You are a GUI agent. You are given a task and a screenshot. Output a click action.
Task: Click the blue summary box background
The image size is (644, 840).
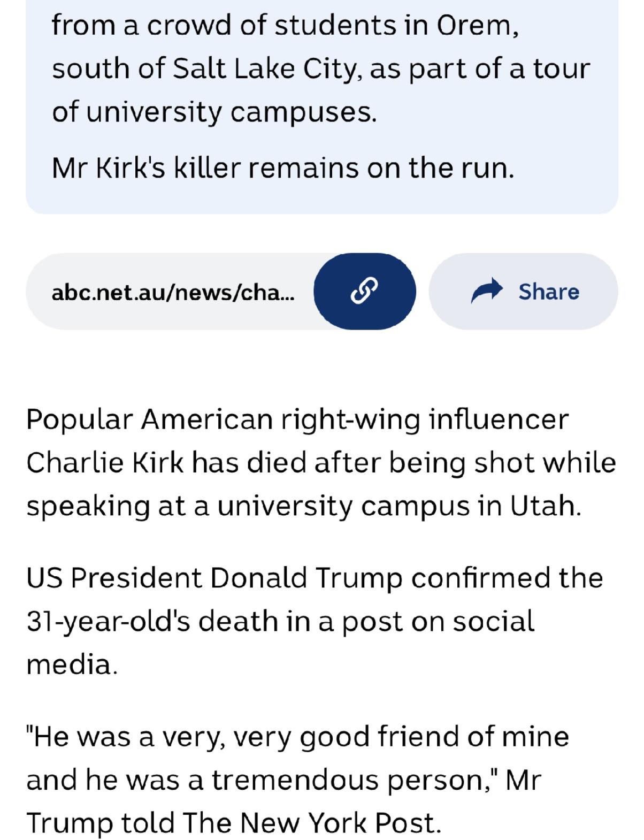tap(322, 107)
